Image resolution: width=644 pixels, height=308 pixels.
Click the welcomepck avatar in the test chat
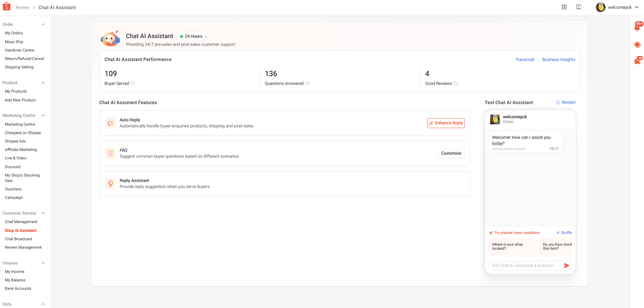click(x=495, y=119)
